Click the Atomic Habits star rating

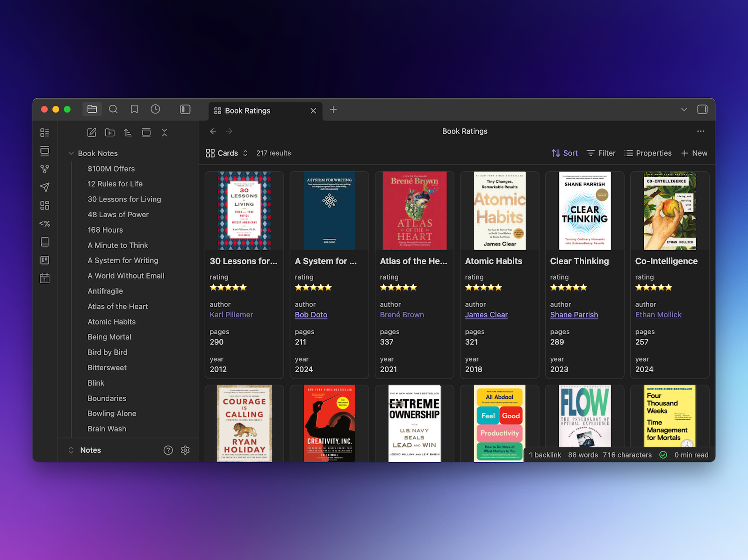pos(483,287)
